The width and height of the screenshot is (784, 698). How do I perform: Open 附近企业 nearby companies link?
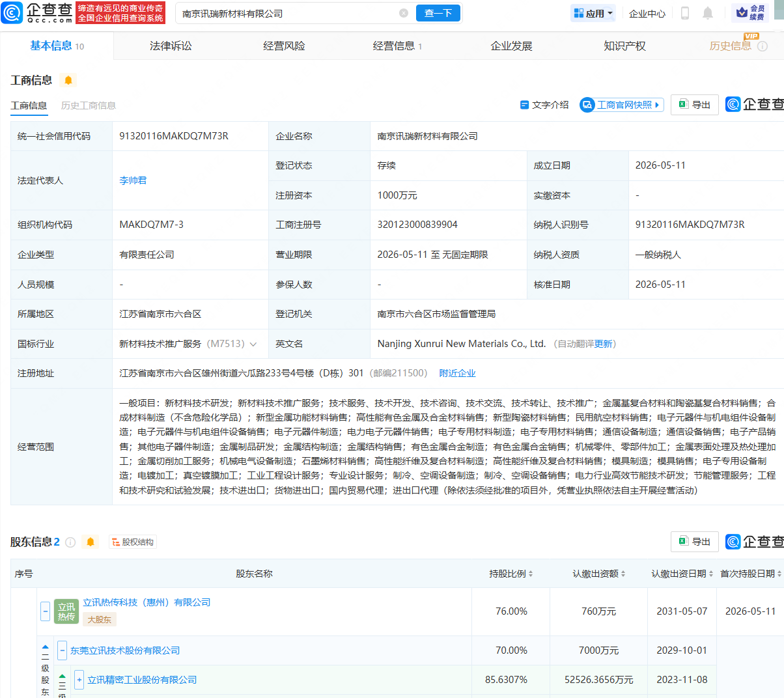457,373
